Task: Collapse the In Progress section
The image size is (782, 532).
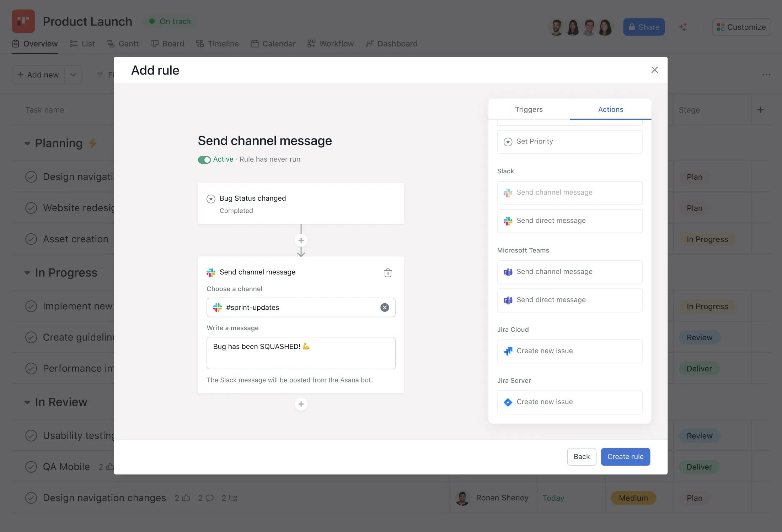Action: (x=27, y=273)
